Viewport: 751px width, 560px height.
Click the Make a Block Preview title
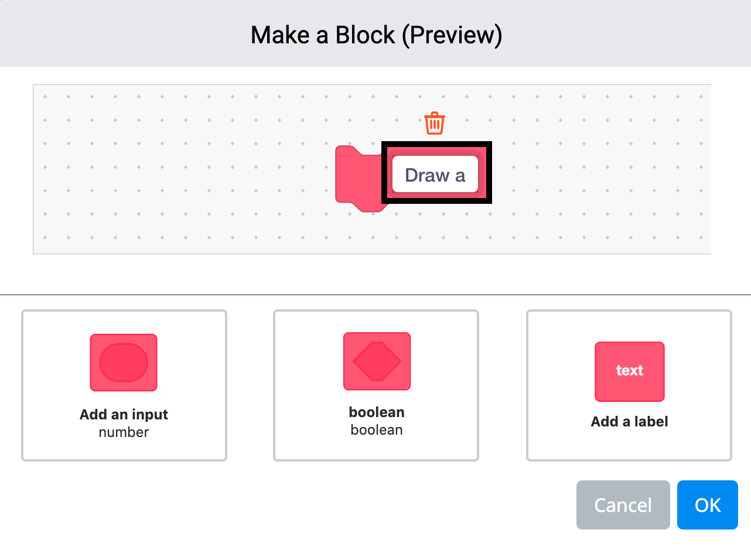pos(375,35)
